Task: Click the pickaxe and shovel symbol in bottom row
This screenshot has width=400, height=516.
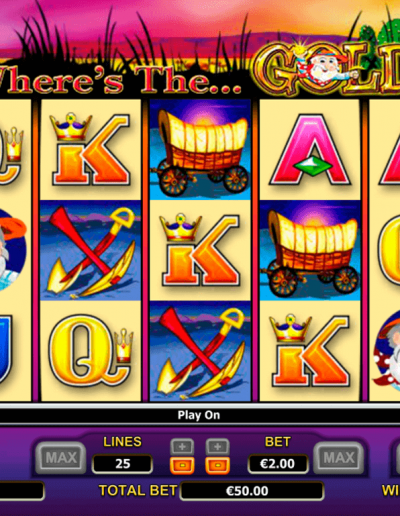Action: click(x=200, y=351)
